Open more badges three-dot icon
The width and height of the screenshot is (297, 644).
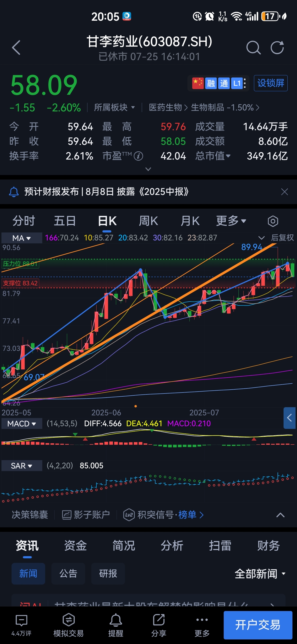245,83
